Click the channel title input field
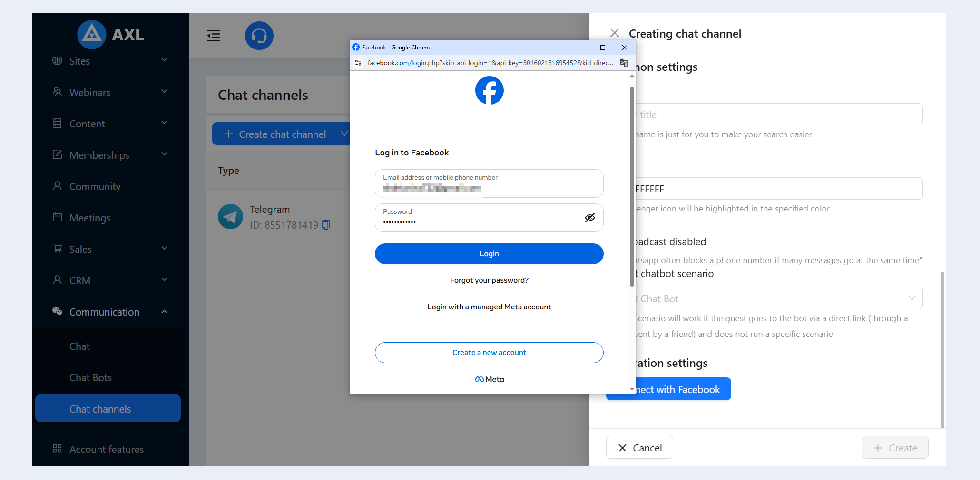The image size is (980, 480). (x=779, y=115)
